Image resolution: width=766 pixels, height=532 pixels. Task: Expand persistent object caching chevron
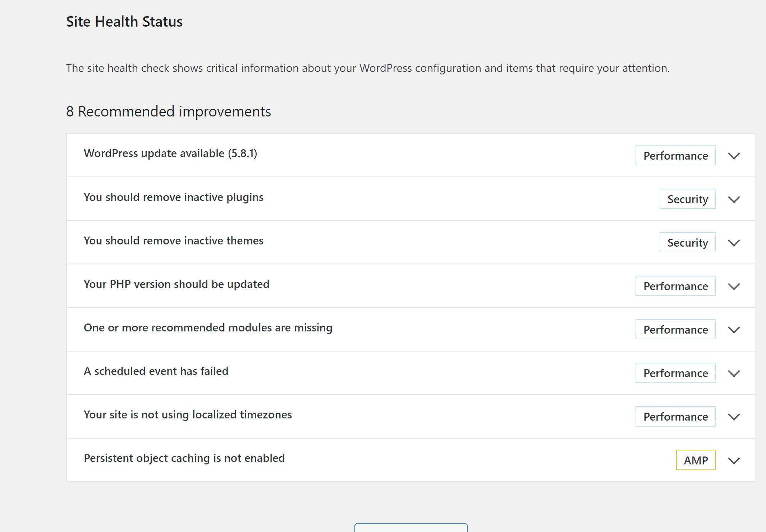click(734, 460)
